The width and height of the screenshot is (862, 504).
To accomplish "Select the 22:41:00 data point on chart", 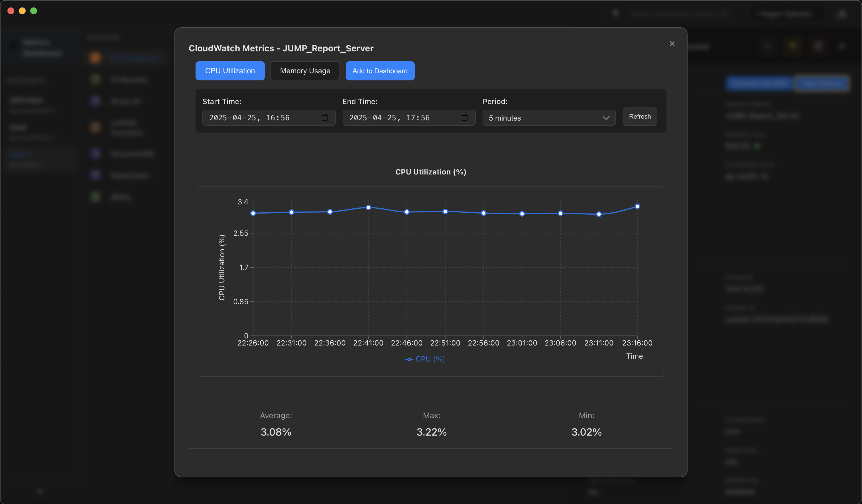I will click(x=368, y=207).
